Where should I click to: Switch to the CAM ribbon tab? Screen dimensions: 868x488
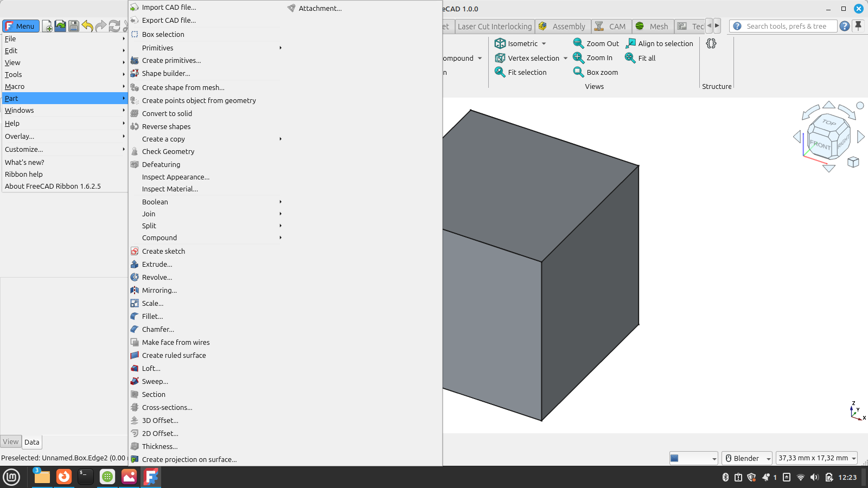pos(611,26)
